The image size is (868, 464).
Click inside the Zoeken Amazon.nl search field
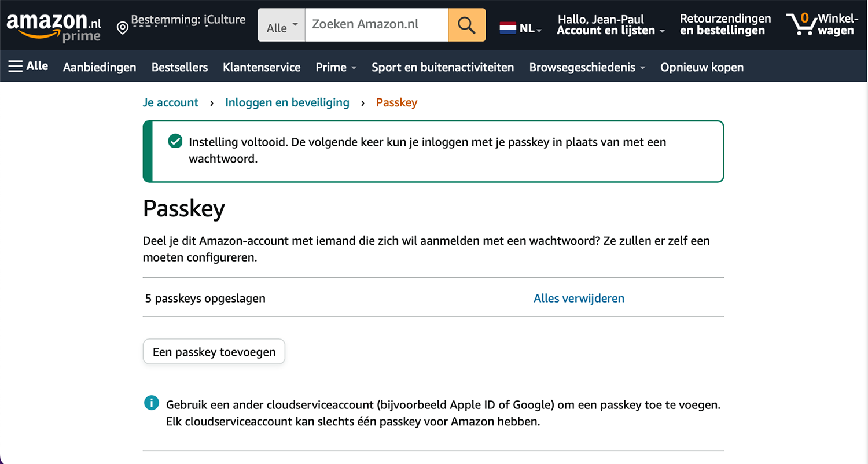coord(376,24)
